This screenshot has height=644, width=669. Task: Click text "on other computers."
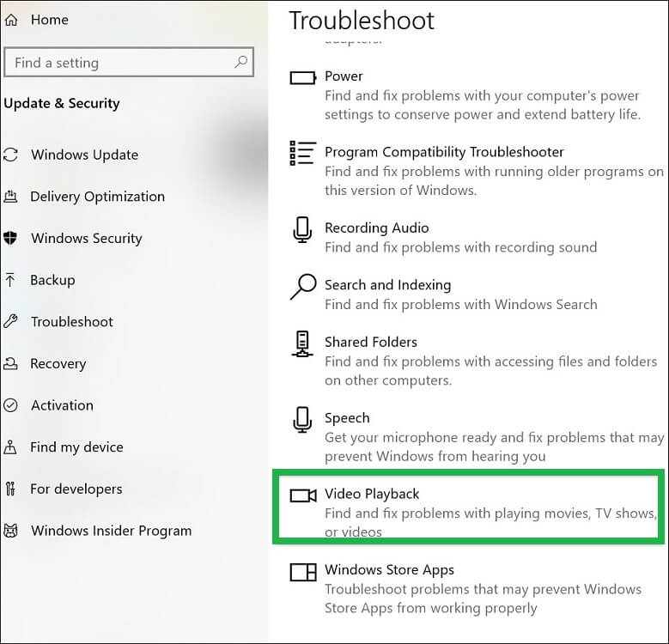(388, 380)
